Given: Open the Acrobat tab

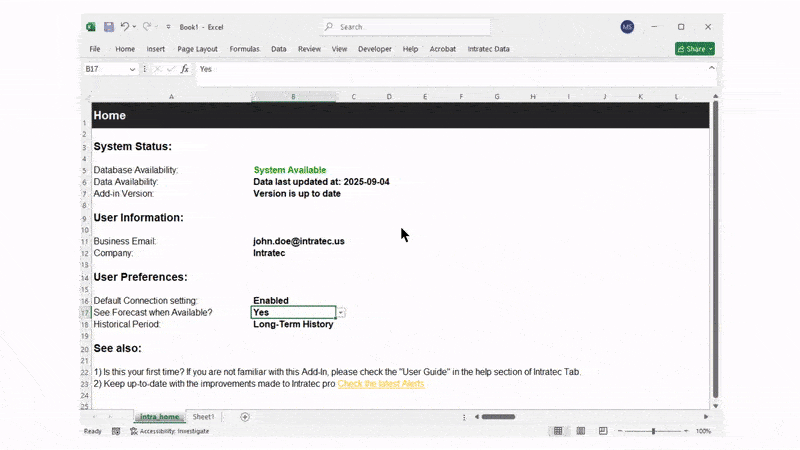Looking at the screenshot, I should pyautogui.click(x=443, y=49).
